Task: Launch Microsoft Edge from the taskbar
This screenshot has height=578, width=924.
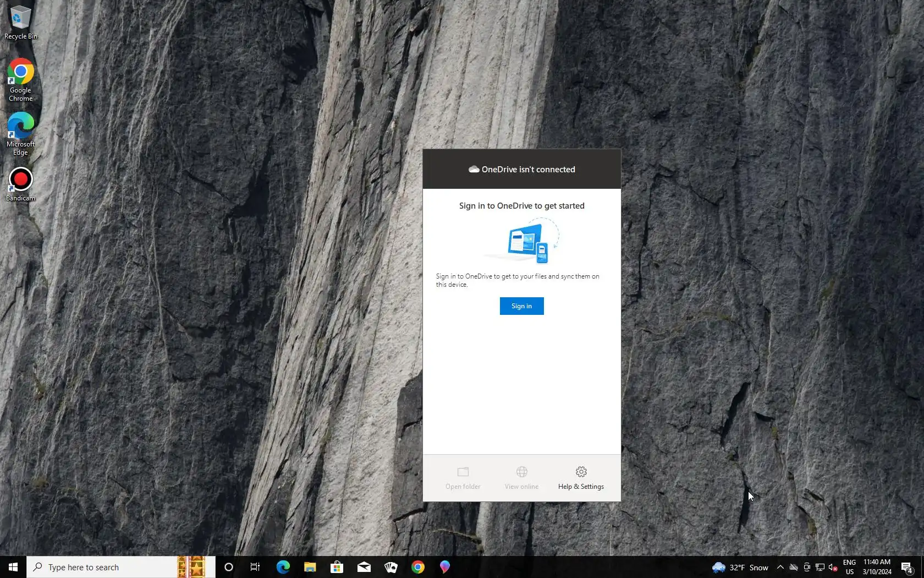Action: pos(283,567)
